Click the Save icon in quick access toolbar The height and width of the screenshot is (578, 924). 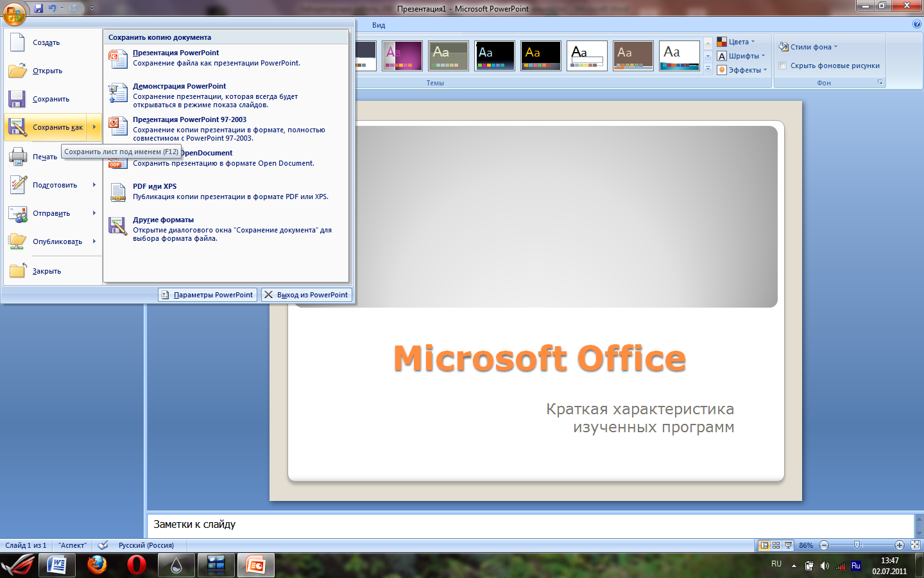coord(38,8)
